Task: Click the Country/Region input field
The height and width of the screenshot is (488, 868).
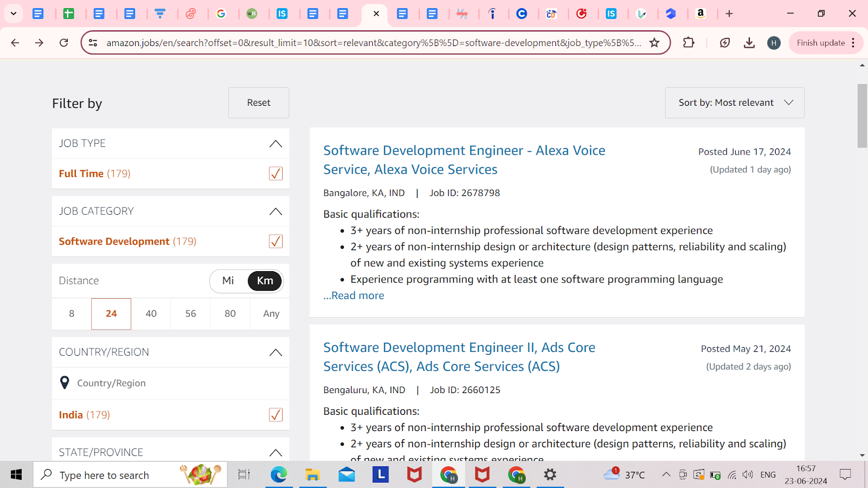Action: coord(170,383)
